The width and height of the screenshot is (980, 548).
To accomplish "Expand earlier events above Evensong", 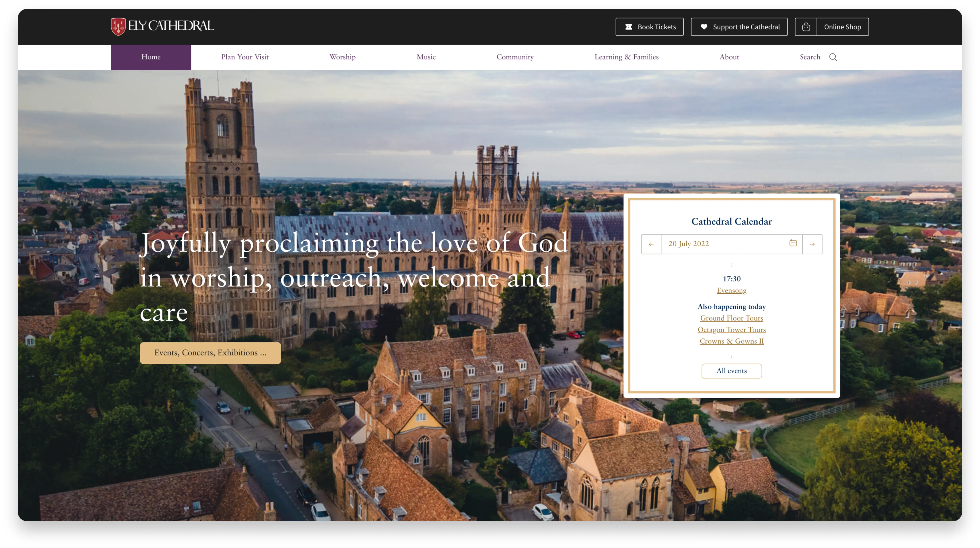I will tap(732, 265).
